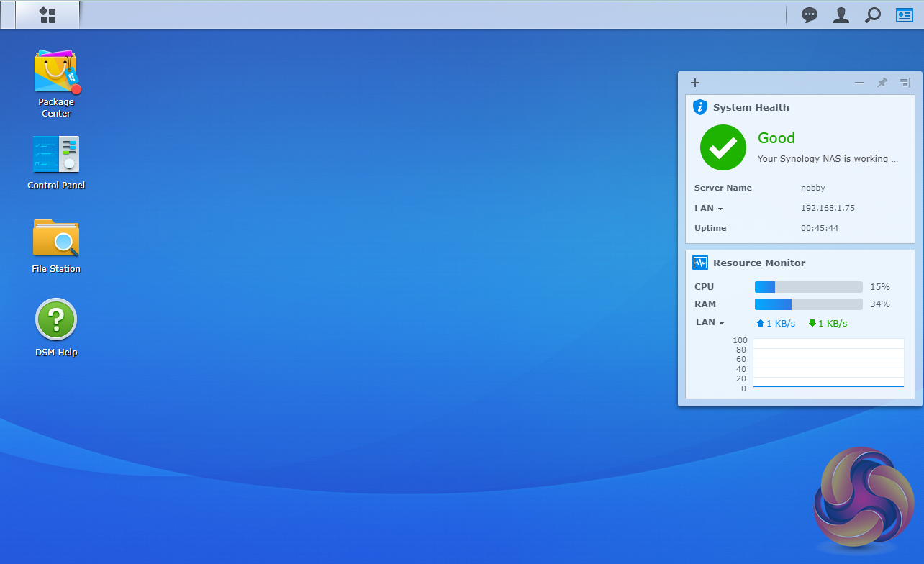Click the uptime value 00:45:44
924x564 pixels.
pos(820,228)
